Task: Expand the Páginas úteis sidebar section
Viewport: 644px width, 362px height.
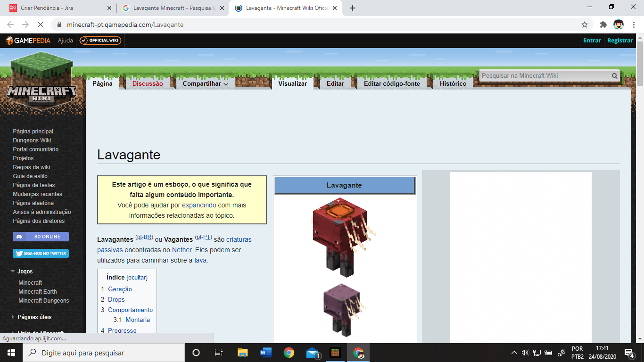Action: pyautogui.click(x=13, y=317)
